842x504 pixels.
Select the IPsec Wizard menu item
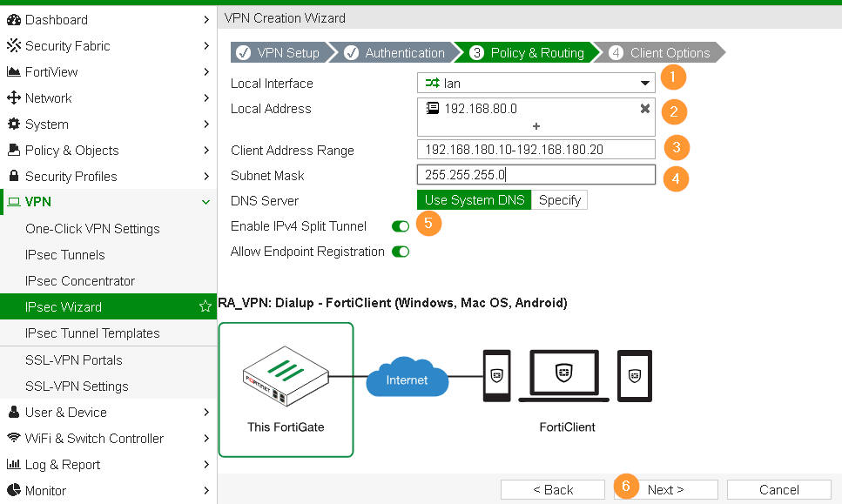(x=109, y=306)
